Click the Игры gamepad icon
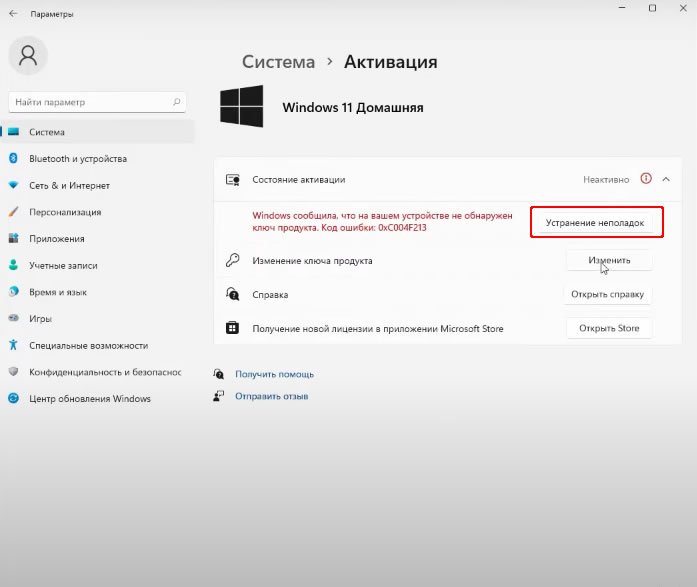Image resolution: width=697 pixels, height=587 pixels. [14, 318]
